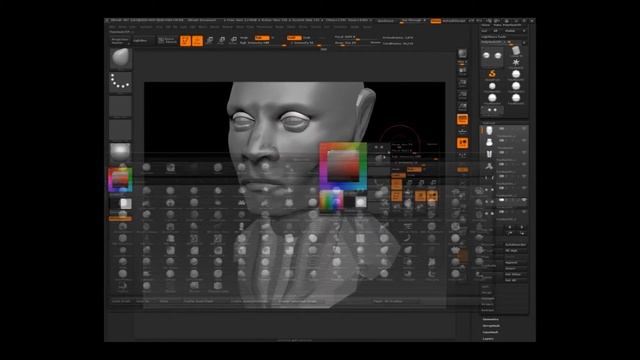Toggle the orange Edit mode button
Viewport: 640px width, 360px height.
[x=185, y=41]
